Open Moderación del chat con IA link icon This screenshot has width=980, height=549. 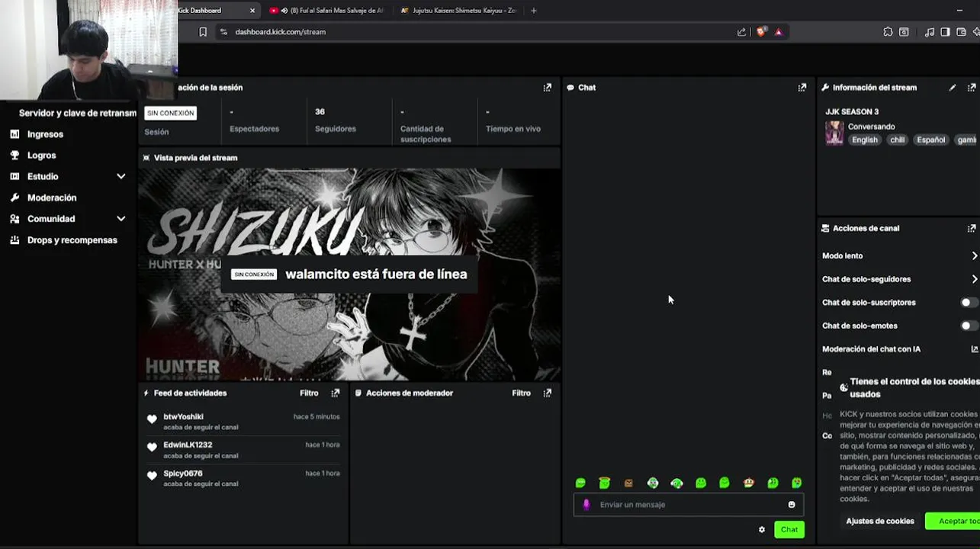click(974, 349)
